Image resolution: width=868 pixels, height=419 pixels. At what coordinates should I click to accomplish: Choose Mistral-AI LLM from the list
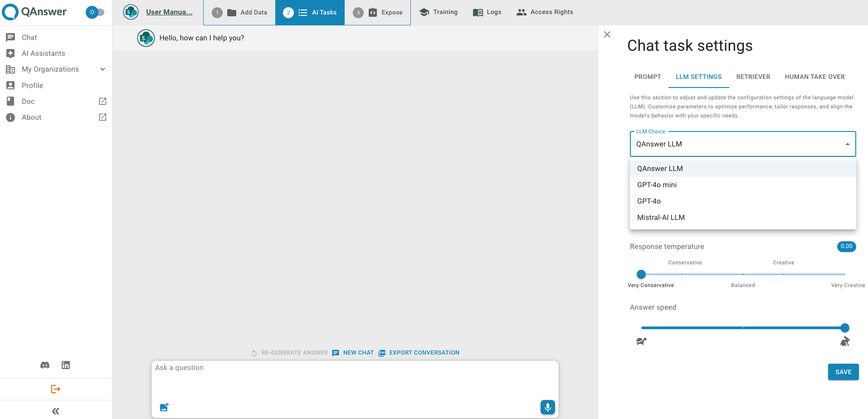pos(743,218)
